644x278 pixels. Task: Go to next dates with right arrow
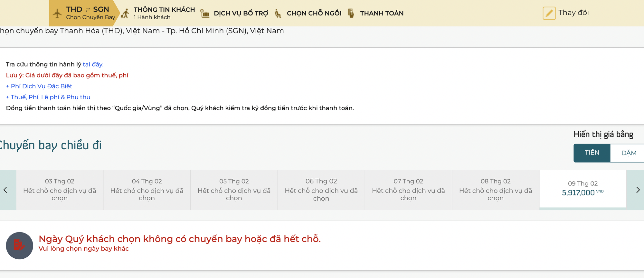tap(638, 190)
